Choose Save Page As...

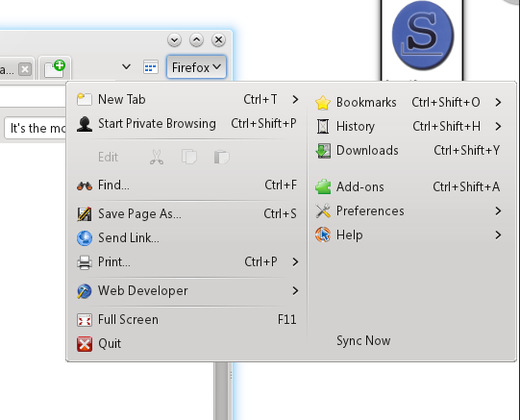(x=187, y=213)
